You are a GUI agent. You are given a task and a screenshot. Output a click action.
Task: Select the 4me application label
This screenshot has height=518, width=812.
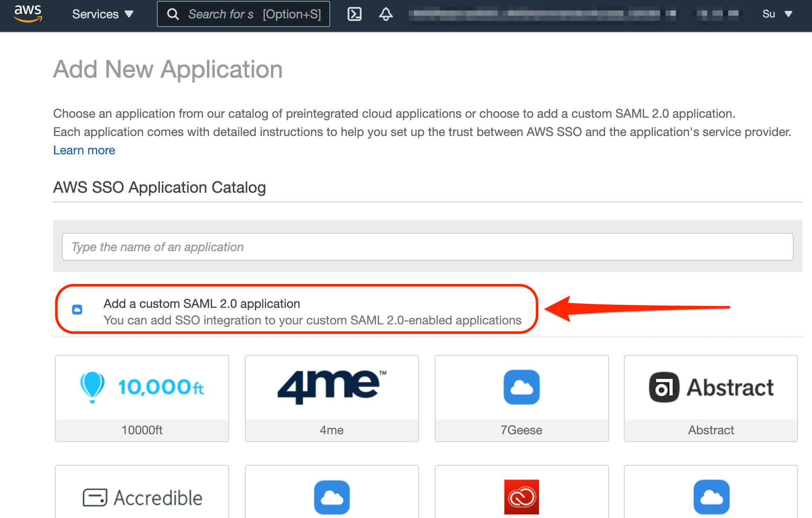click(332, 430)
